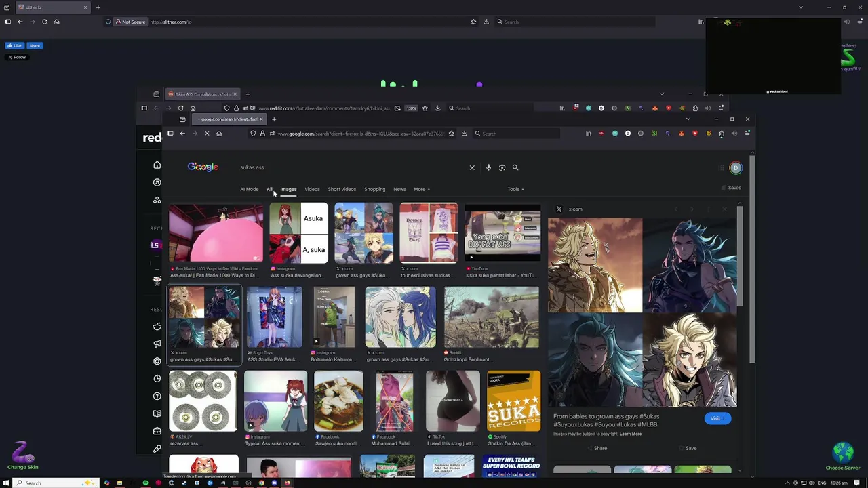This screenshot has width=868, height=488.
Task: Open the Learn More copyright link
Action: click(631, 434)
